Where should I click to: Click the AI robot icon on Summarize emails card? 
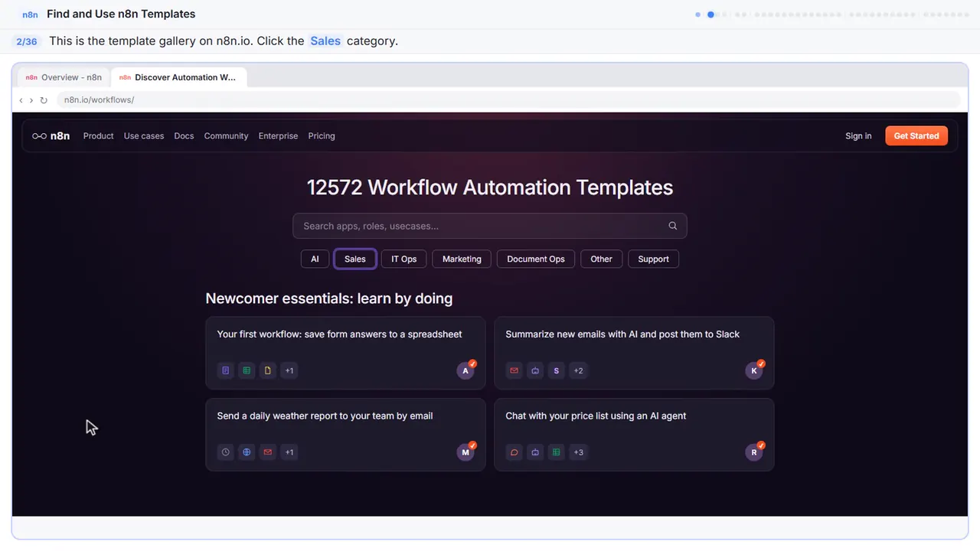(535, 370)
